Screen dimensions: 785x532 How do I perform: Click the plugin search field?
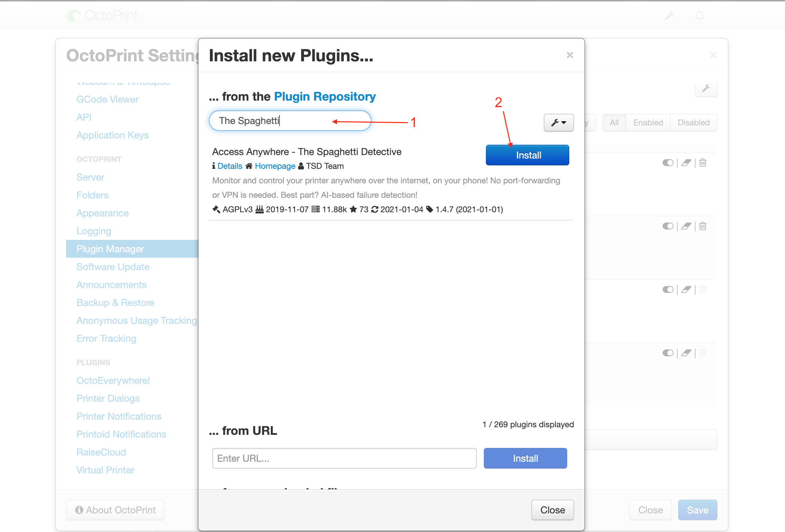[290, 121]
